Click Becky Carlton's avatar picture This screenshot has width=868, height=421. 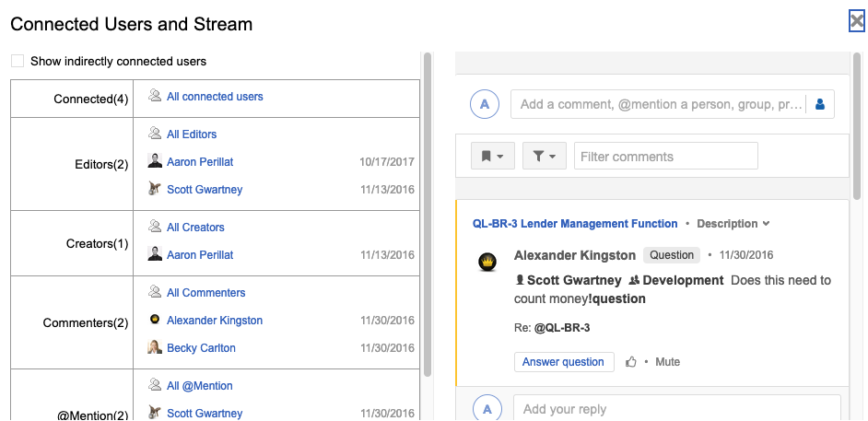[155, 348]
